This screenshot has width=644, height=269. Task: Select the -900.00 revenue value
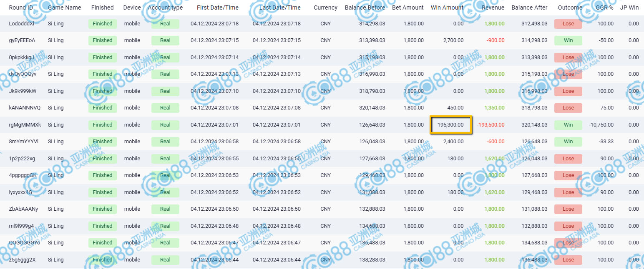coord(496,40)
